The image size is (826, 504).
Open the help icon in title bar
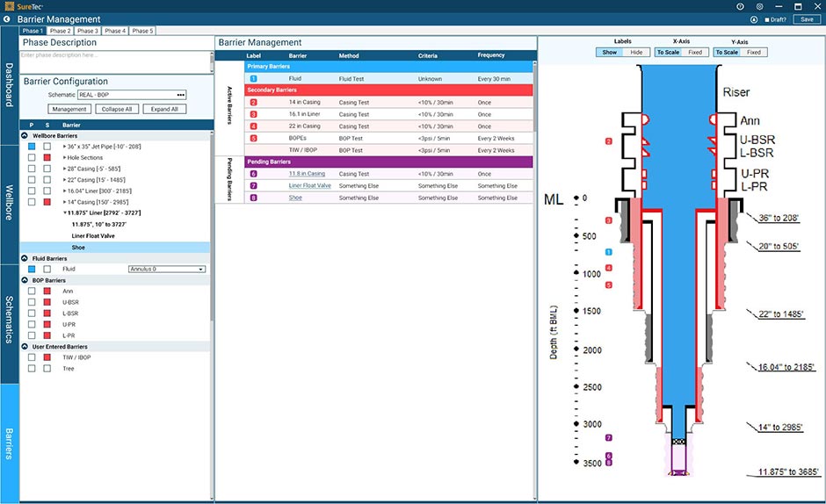coord(740,6)
